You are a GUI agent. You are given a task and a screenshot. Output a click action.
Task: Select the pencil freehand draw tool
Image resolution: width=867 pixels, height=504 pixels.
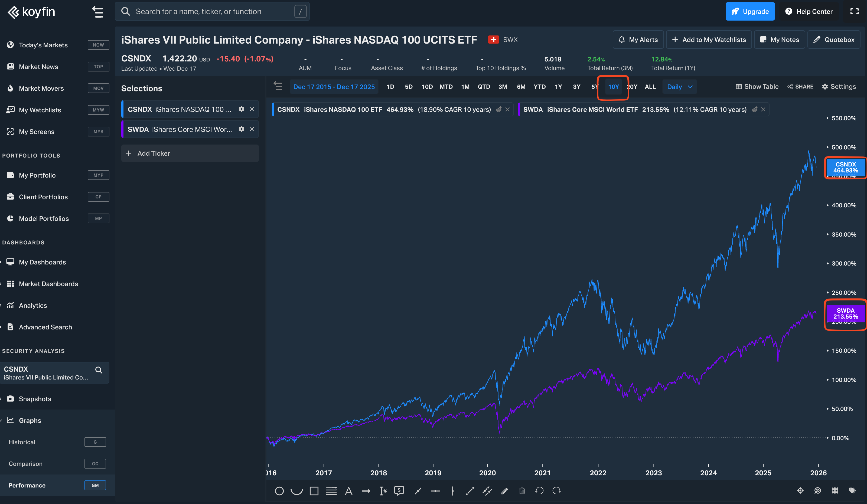[504, 491]
